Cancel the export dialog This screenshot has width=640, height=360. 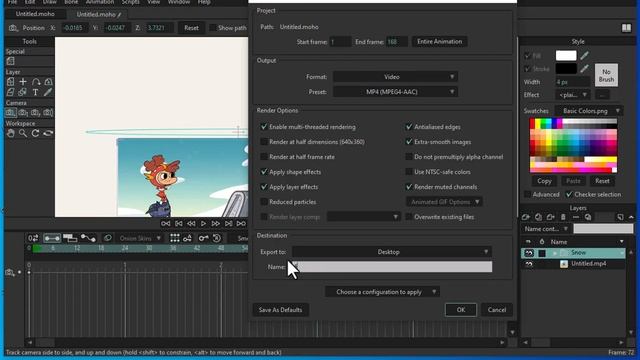coord(497,310)
